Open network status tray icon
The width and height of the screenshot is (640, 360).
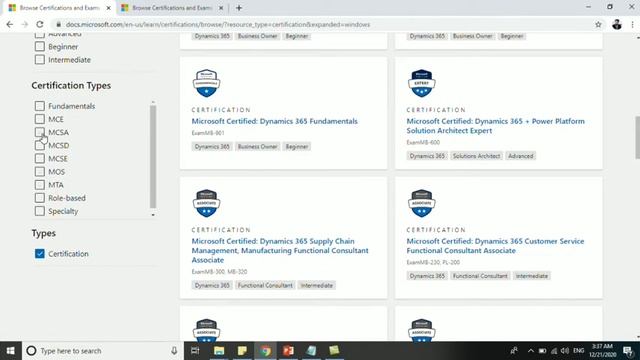(x=554, y=351)
